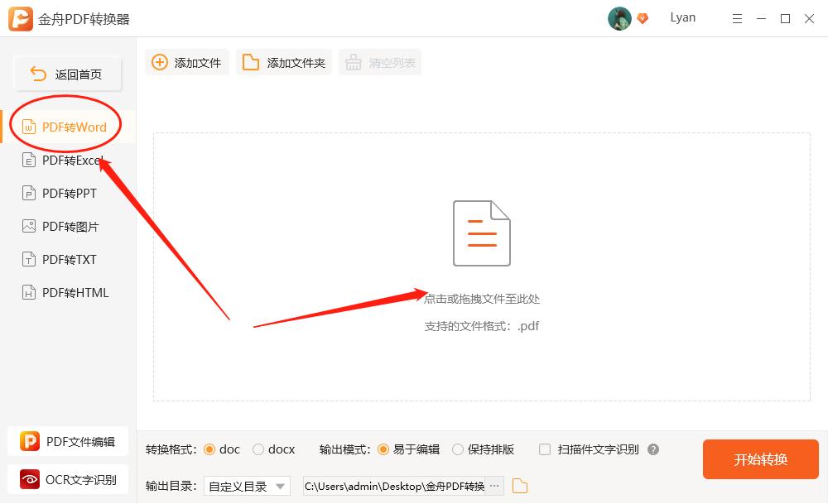Enable 保持排版 output mode

click(458, 449)
